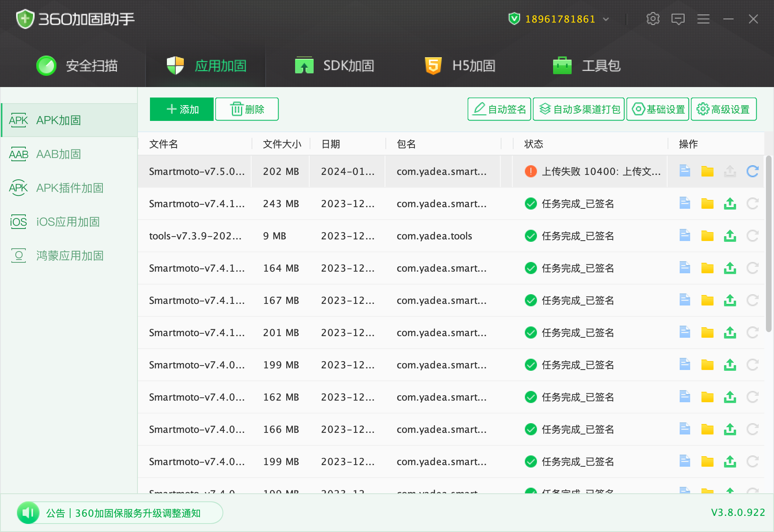Open 自动签名 settings
This screenshot has width=774, height=532.
click(499, 109)
